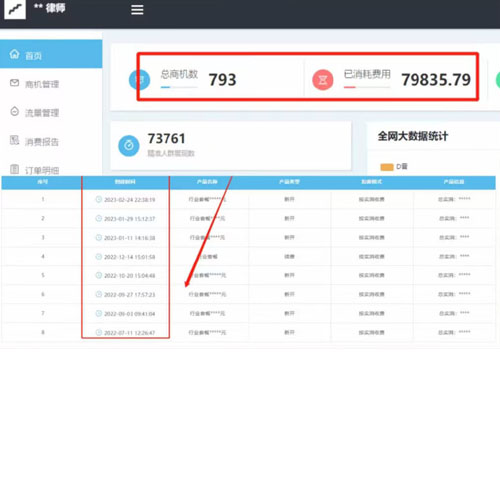The image size is (500, 500).
Task: Click 按实消收费 cell in row 5
Action: tap(372, 275)
